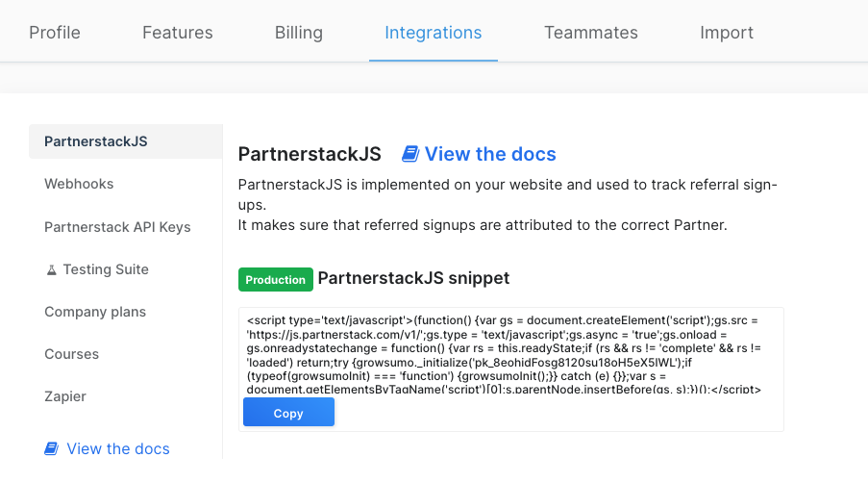Open View the docs next to heading
Screen dimensions: 868x483
coord(479,154)
